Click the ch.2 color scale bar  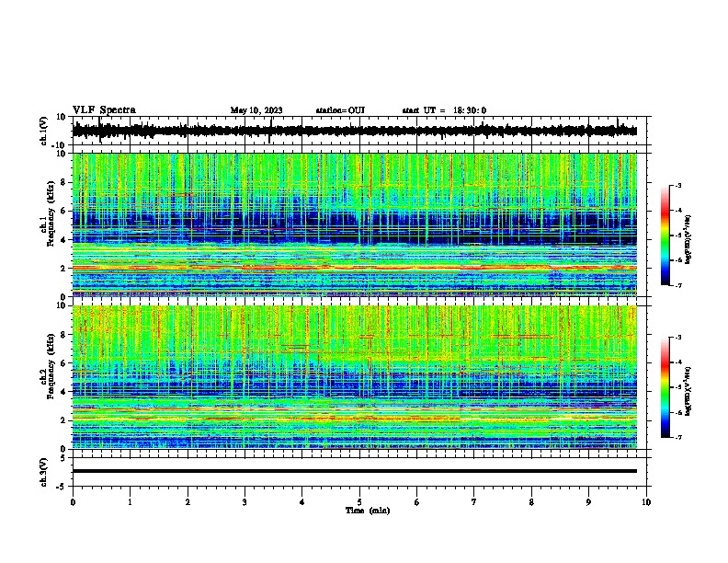pos(665,387)
